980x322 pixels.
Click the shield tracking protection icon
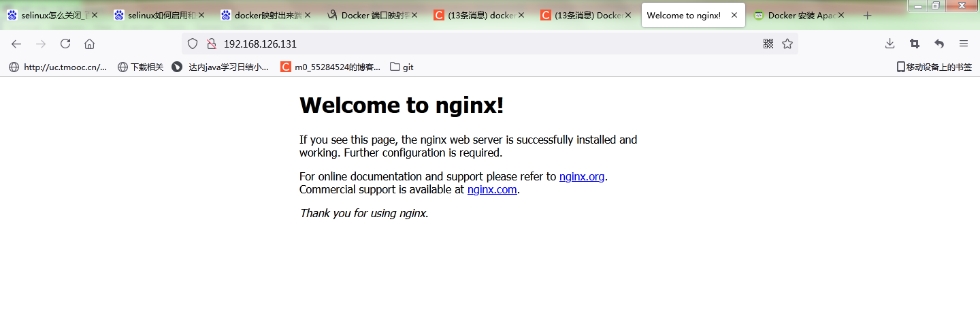[193, 44]
